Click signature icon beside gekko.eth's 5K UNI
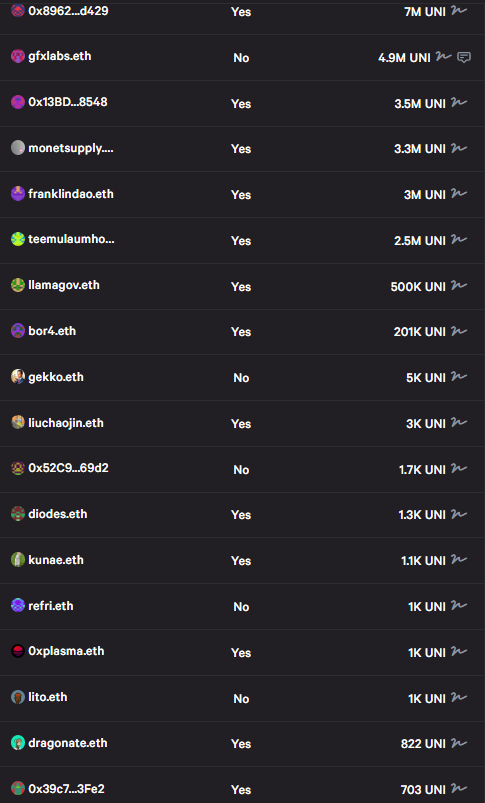The width and height of the screenshot is (485, 803). (x=459, y=376)
